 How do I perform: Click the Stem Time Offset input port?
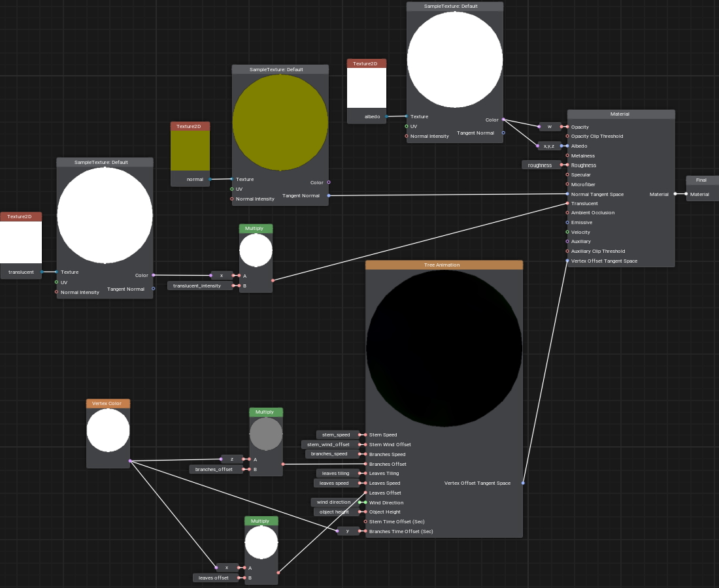(365, 521)
